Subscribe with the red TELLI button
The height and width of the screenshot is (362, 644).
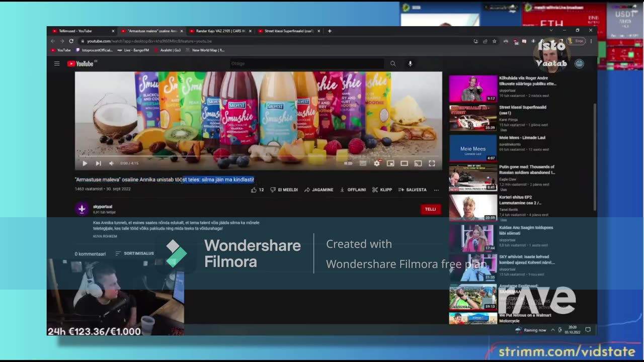point(430,209)
